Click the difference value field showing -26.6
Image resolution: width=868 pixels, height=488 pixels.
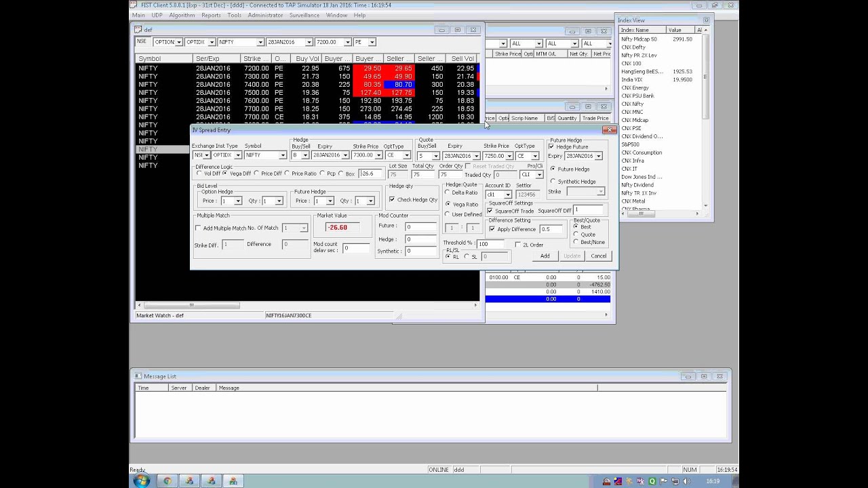coord(370,174)
